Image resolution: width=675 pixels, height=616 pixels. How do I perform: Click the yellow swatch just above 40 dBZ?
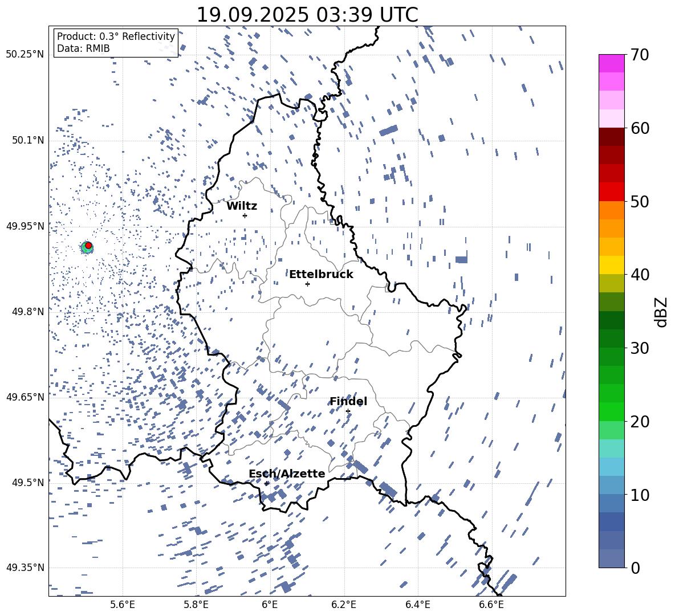pyautogui.click(x=611, y=265)
